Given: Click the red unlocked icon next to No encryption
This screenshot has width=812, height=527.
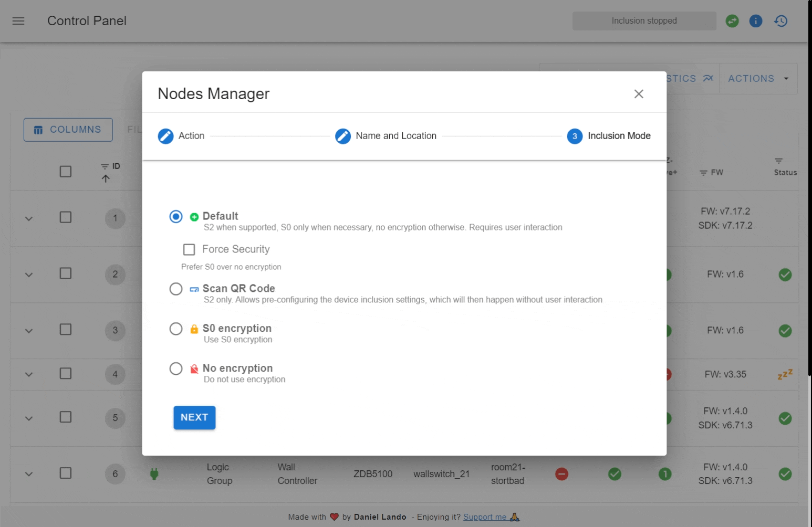Looking at the screenshot, I should coord(193,368).
